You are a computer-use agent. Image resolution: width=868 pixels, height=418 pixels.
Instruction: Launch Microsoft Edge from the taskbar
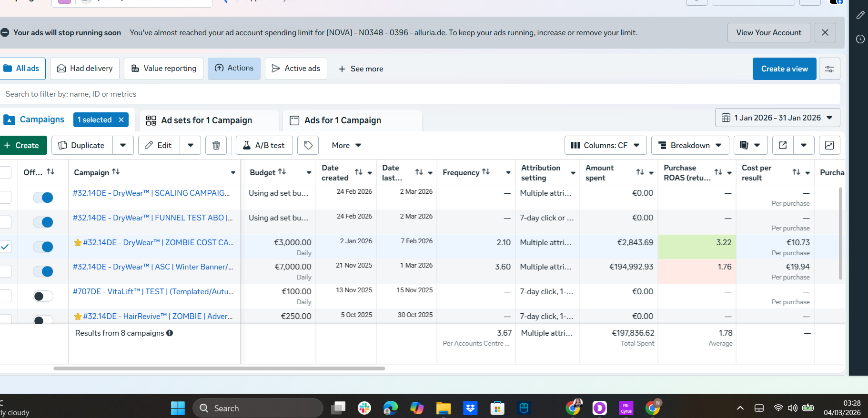391,408
